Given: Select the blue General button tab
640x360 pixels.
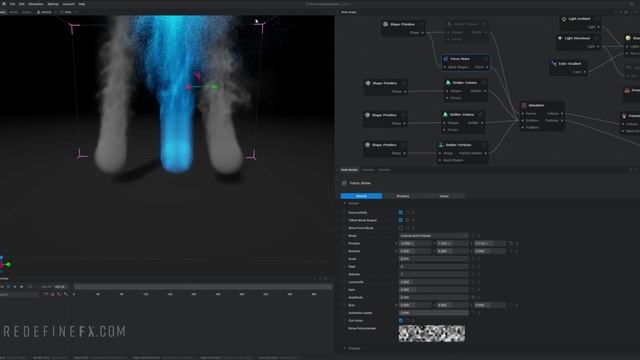Looking at the screenshot, I should 361,196.
